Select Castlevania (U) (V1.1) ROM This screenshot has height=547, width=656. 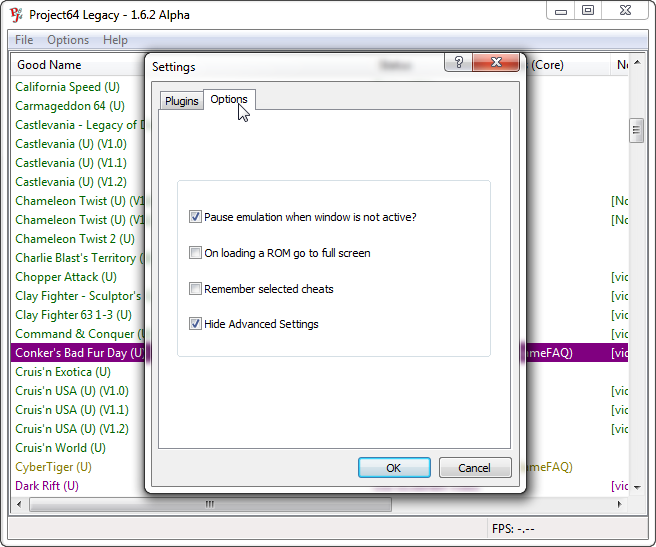point(71,163)
